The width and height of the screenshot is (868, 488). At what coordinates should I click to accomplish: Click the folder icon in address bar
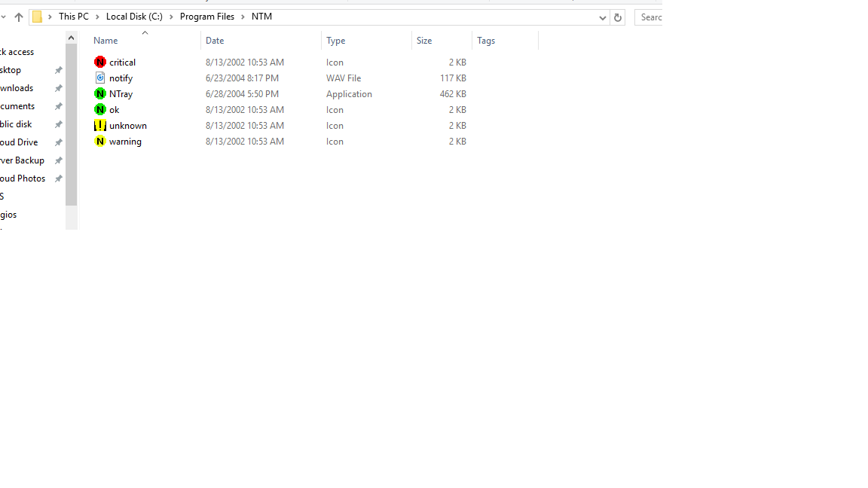coord(37,17)
